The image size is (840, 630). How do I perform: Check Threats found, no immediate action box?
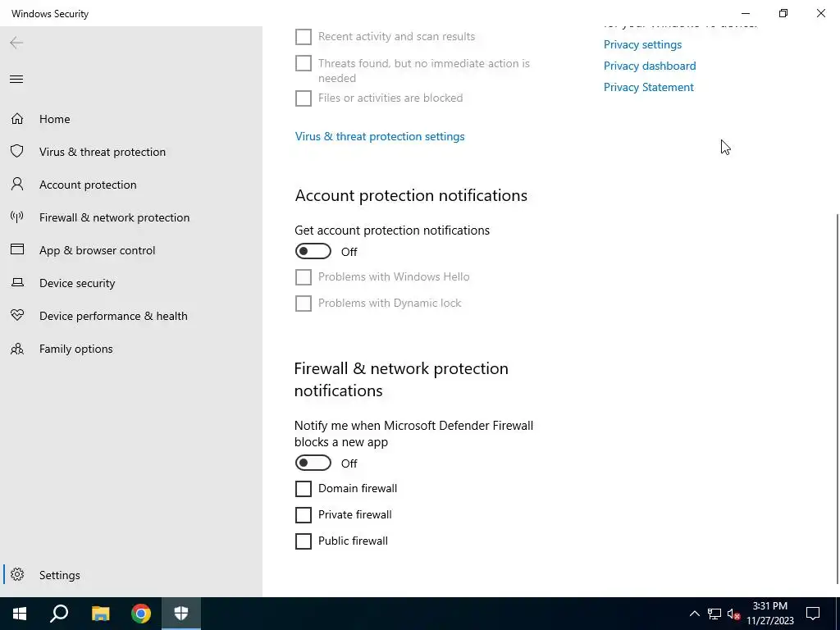point(304,63)
